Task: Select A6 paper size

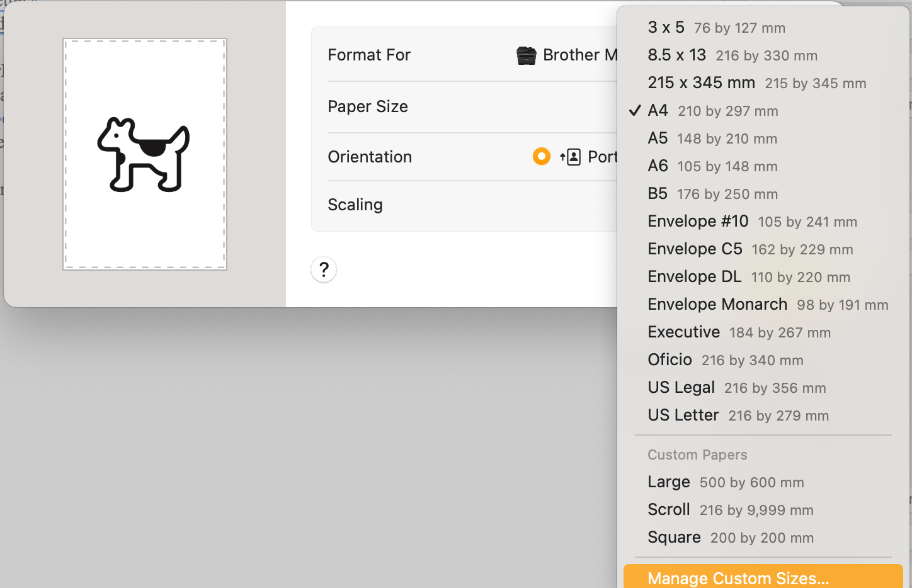Action: pyautogui.click(x=763, y=166)
